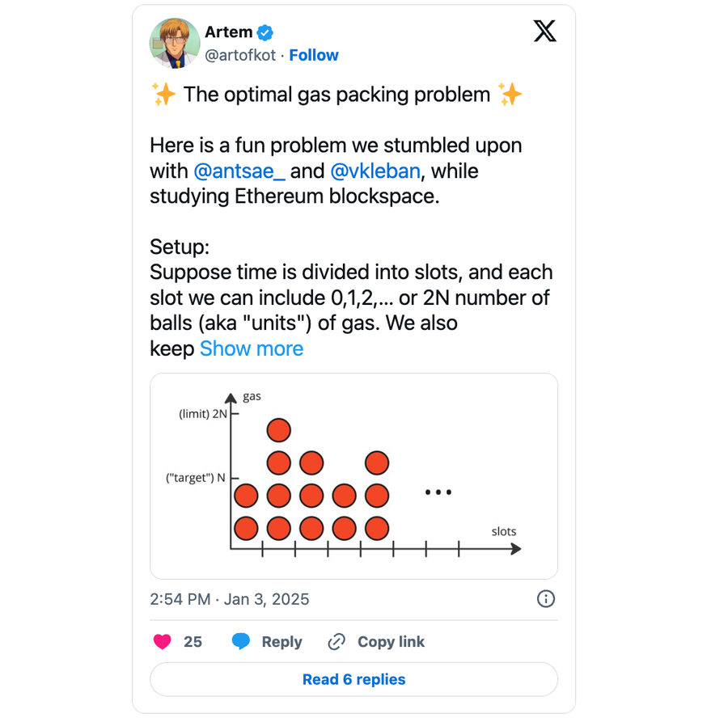This screenshot has height=722, width=728.
Task: Select the Copy link text
Action: [391, 642]
